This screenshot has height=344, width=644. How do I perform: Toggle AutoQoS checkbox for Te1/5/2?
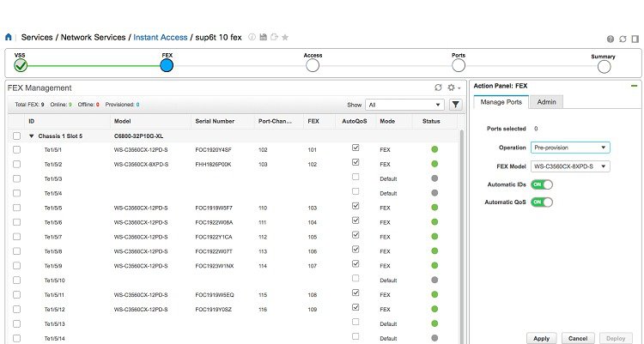355,162
